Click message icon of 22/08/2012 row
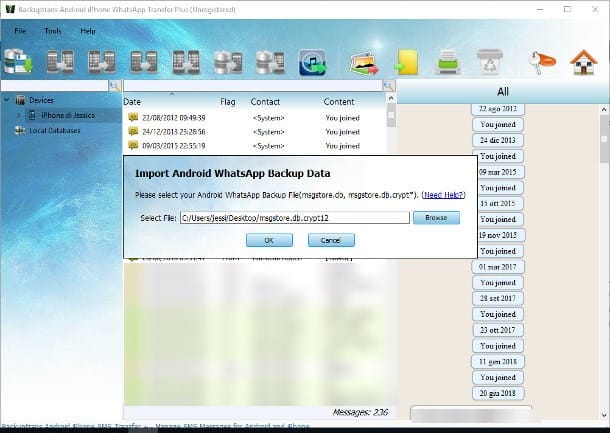This screenshot has width=610, height=433. (133, 117)
